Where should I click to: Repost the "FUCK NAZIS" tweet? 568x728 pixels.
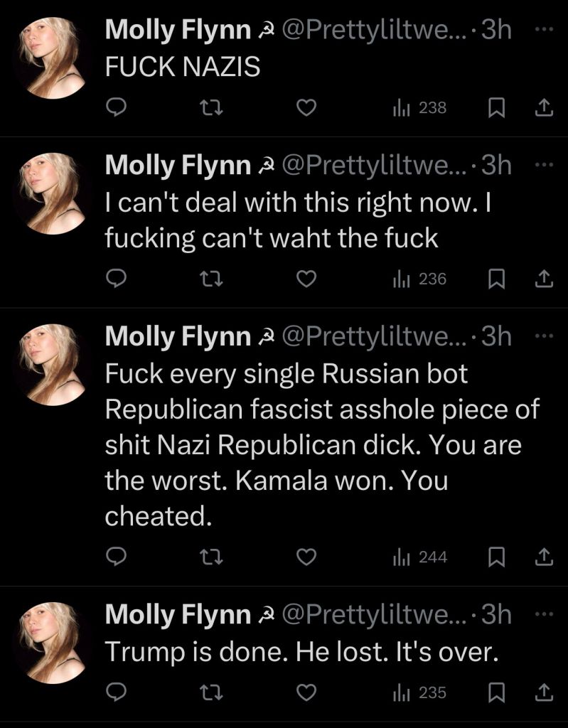(x=211, y=108)
